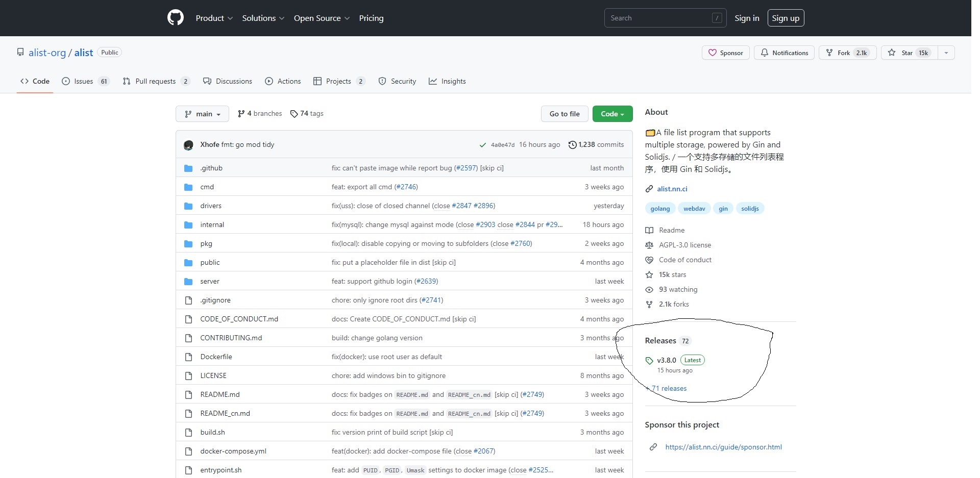
Task: Click the webdav topic tag
Action: click(694, 208)
